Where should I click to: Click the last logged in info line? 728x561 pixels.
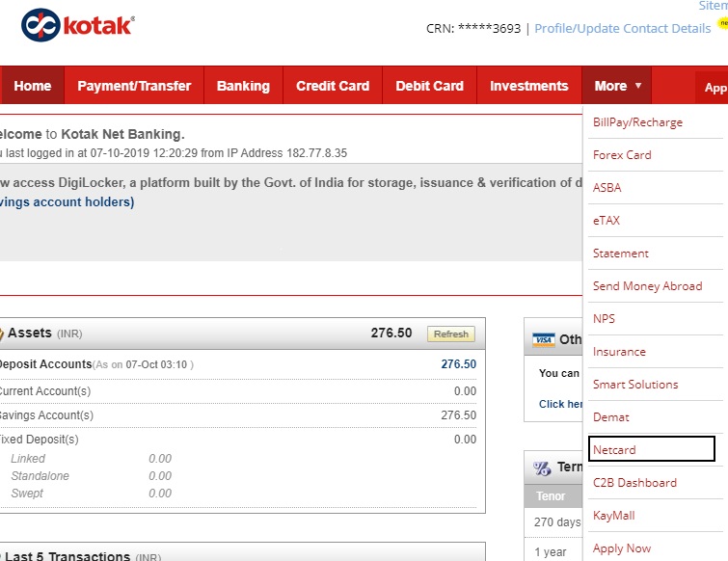click(x=174, y=153)
